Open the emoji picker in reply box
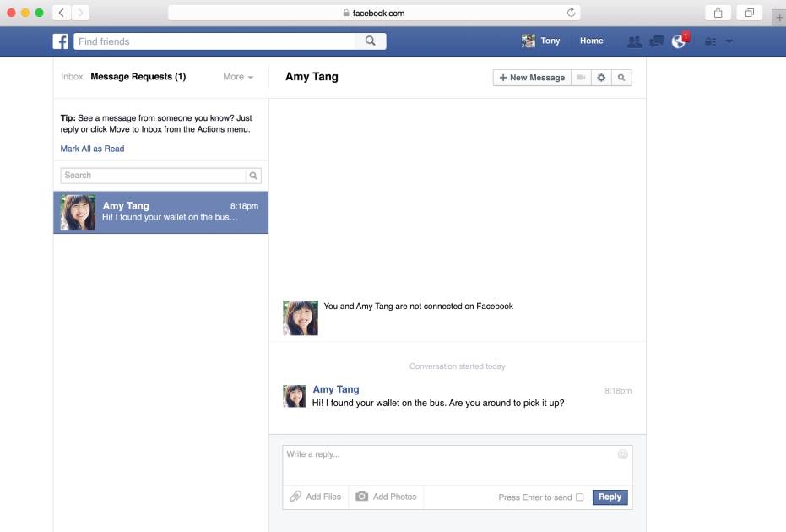 pyautogui.click(x=622, y=453)
